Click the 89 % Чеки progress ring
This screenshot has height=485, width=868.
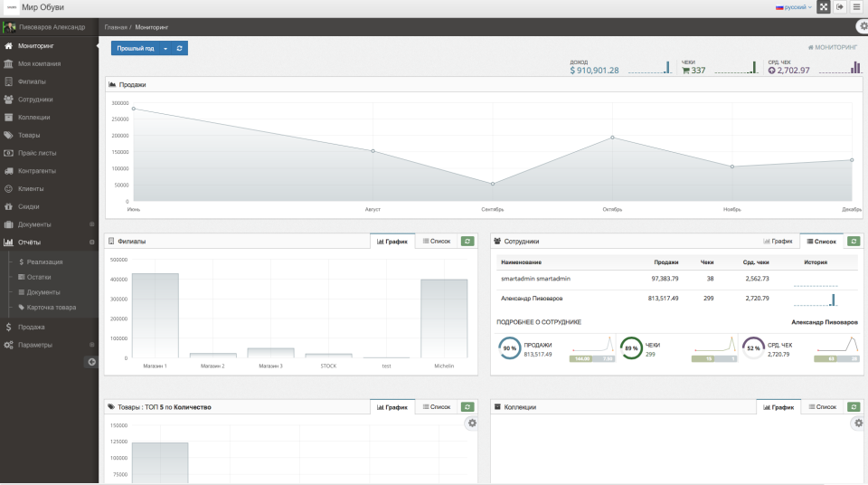(x=631, y=348)
